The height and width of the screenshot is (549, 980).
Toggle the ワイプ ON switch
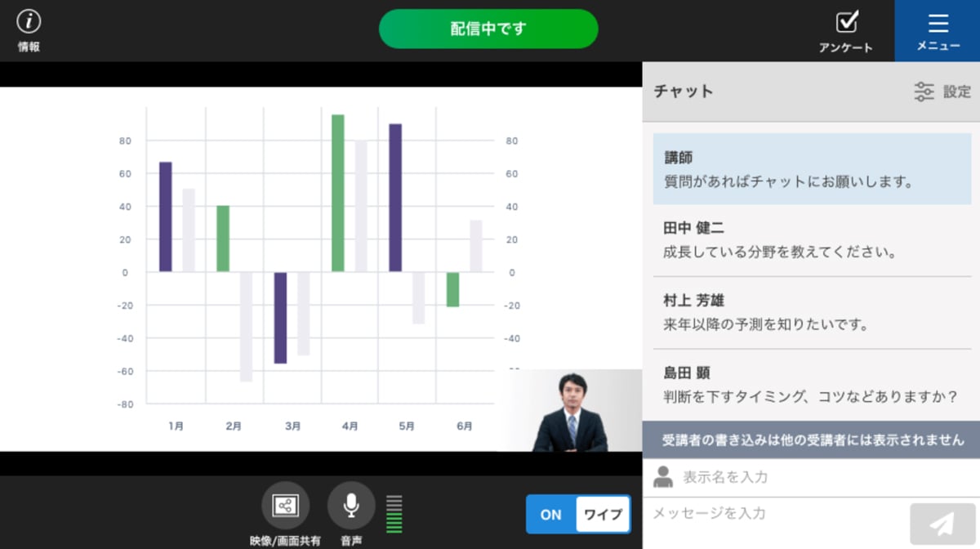click(578, 515)
